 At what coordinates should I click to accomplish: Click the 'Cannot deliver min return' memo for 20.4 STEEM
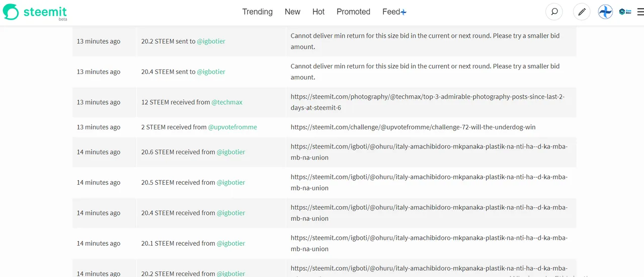[x=425, y=72]
